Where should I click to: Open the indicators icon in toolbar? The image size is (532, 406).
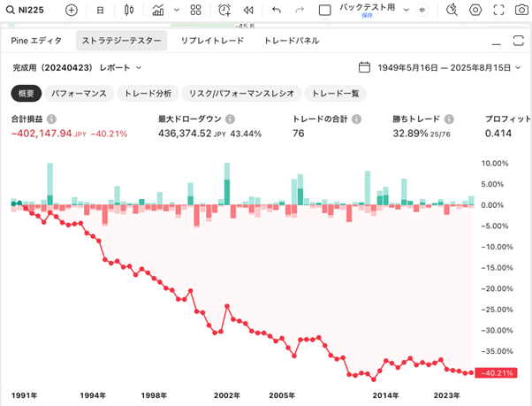[x=158, y=11]
